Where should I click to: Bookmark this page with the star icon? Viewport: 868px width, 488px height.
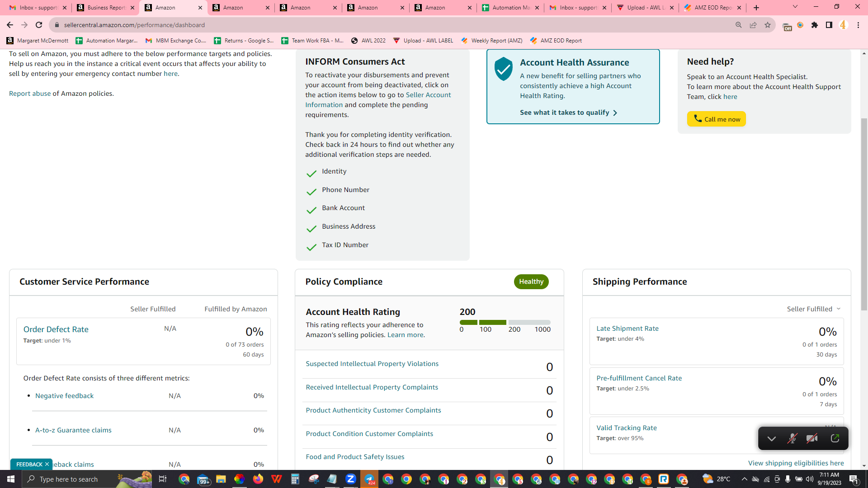(768, 25)
